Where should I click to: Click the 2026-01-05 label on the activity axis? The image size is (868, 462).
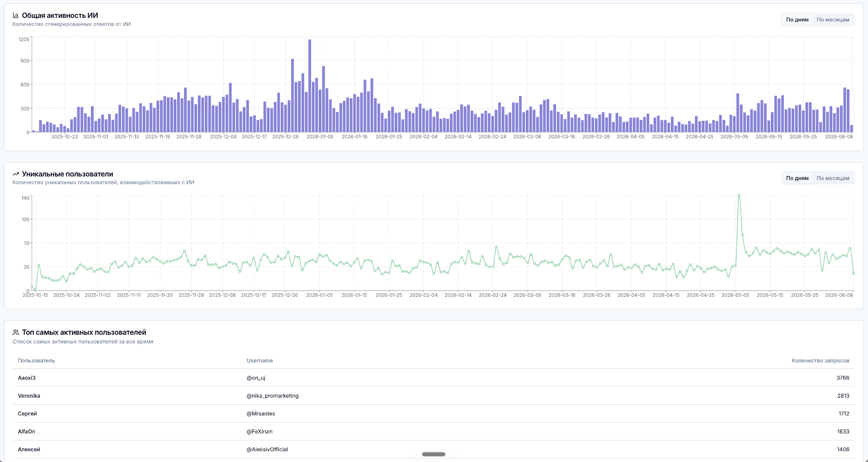pyautogui.click(x=320, y=137)
